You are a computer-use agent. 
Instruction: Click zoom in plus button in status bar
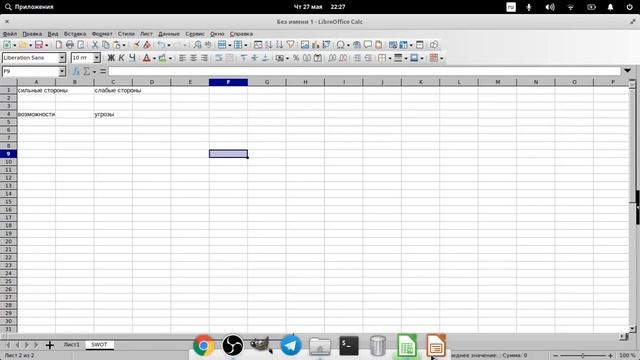click(x=610, y=356)
